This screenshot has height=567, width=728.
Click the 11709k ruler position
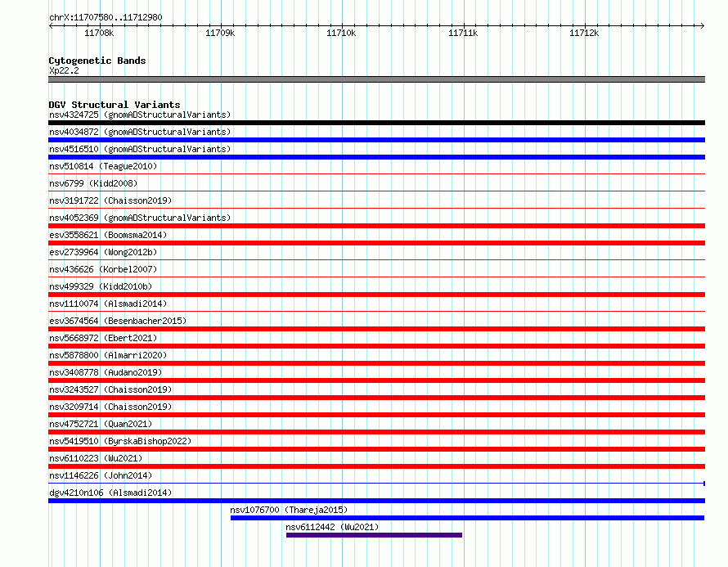point(220,33)
